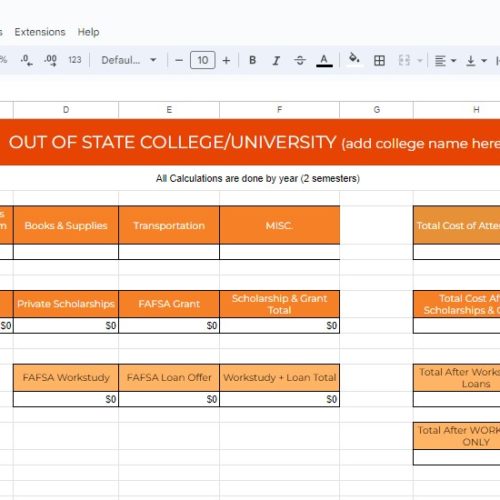This screenshot has width=500, height=500.
Task: Select the MISC. header cell
Action: click(280, 225)
